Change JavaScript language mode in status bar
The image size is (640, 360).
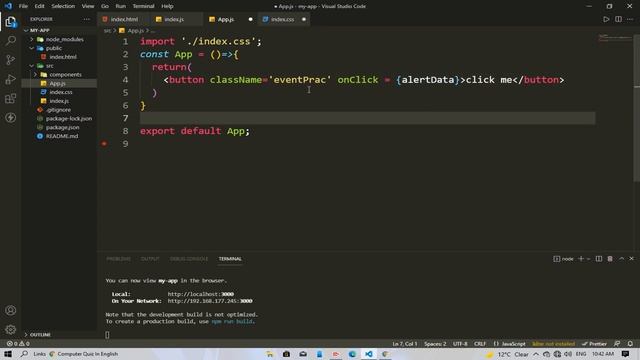[513, 344]
